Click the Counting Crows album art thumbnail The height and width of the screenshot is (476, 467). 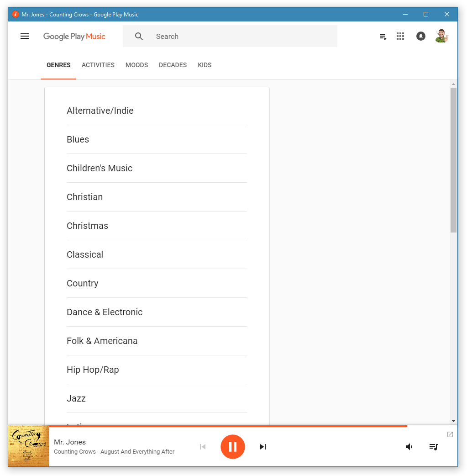[28, 446]
